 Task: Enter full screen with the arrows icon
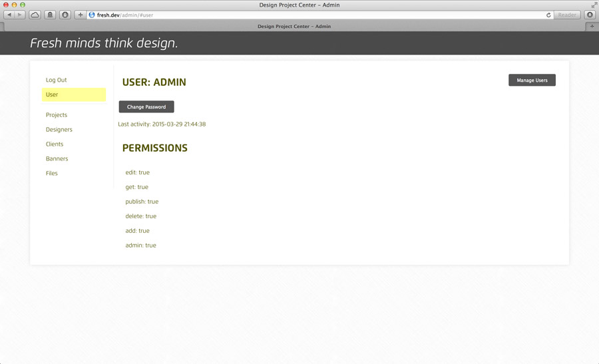coord(593,5)
